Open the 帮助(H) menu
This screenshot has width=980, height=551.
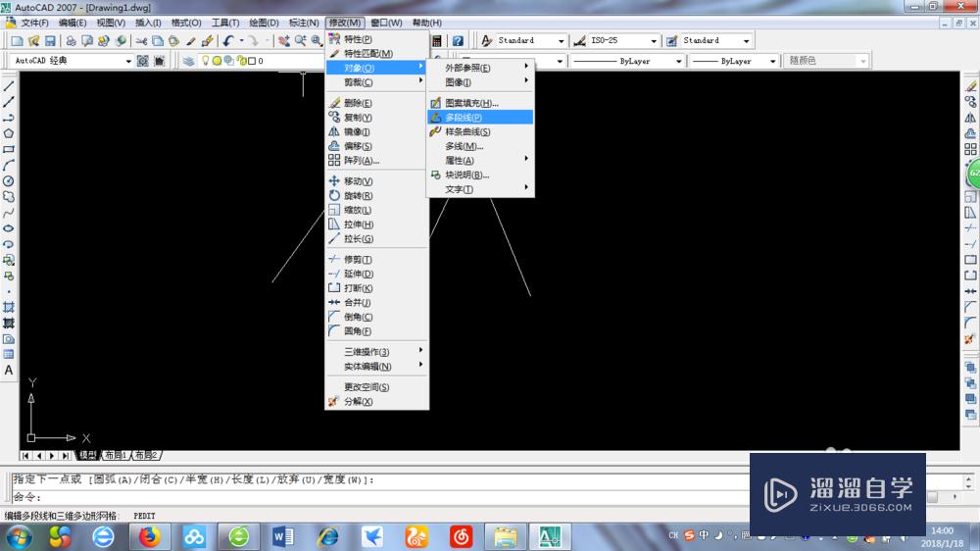(x=427, y=23)
